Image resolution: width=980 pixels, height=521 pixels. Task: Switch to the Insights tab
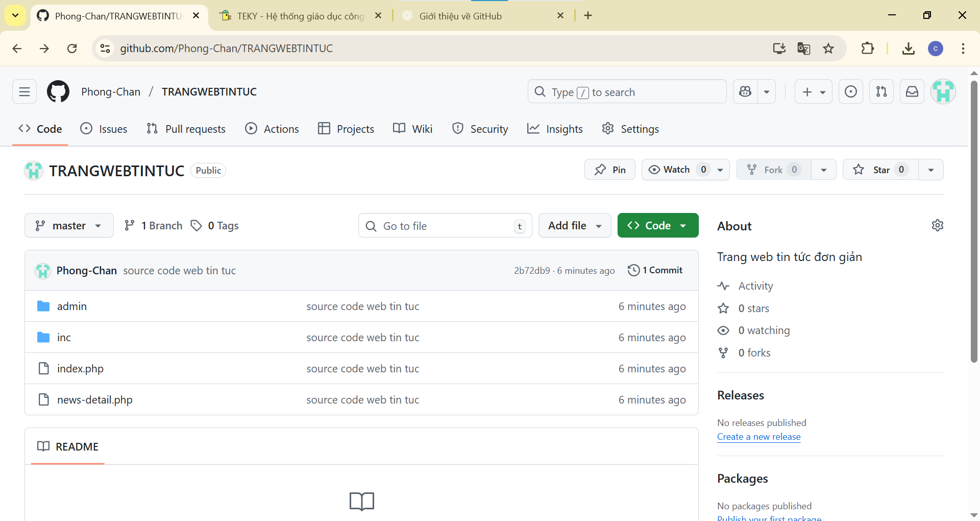[x=555, y=129]
